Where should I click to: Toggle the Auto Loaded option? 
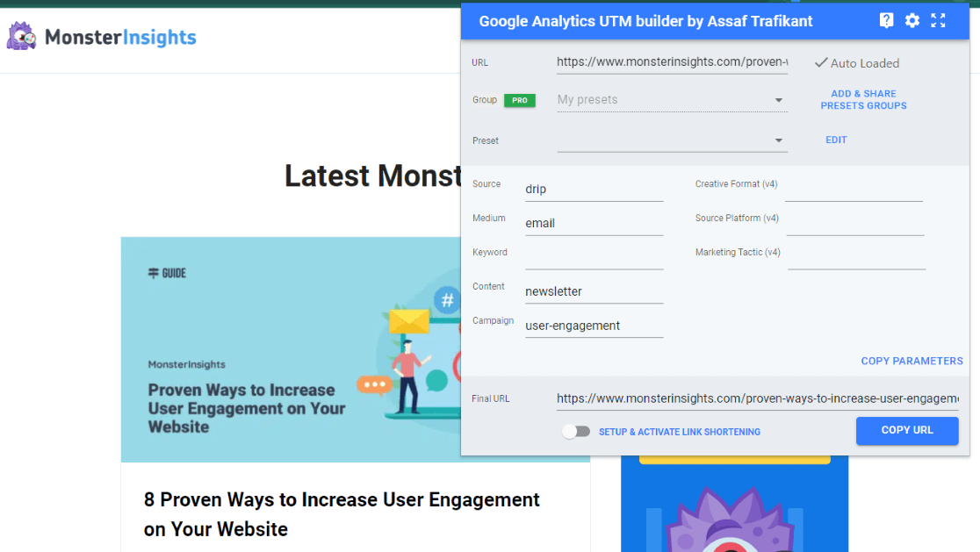tap(856, 62)
